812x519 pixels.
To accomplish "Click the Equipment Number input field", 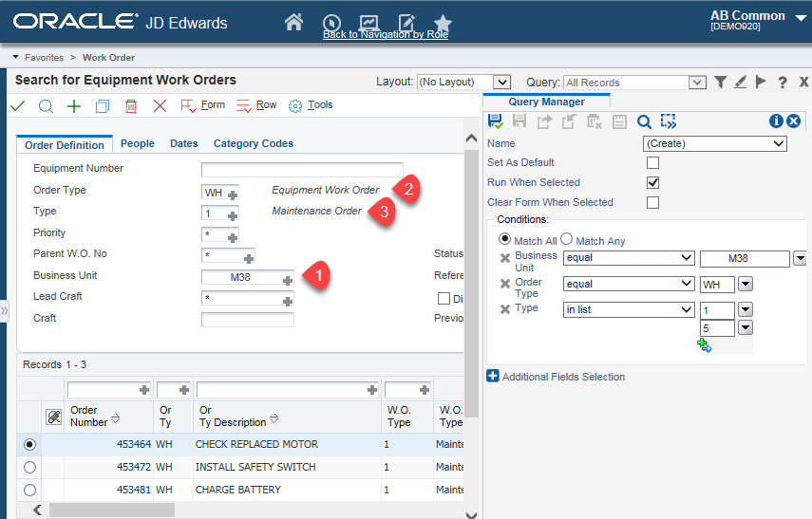I will point(302,169).
